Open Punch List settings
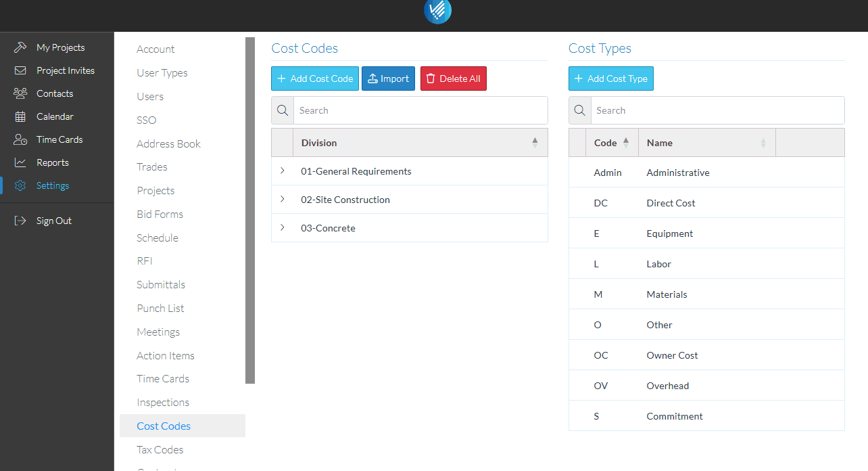The width and height of the screenshot is (868, 471). (160, 309)
